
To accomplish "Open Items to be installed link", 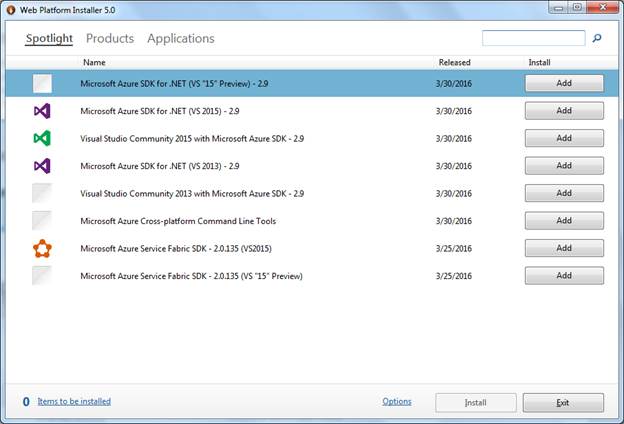I will (x=74, y=401).
